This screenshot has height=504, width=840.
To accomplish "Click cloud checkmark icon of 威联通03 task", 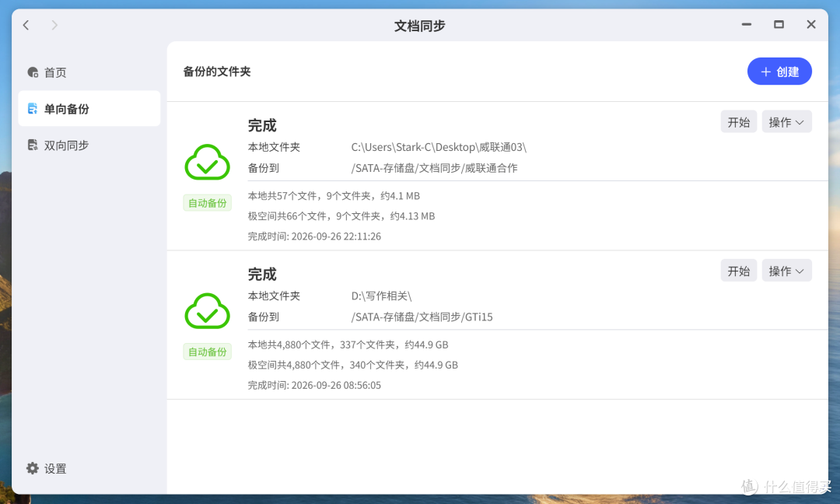I will pos(208,163).
